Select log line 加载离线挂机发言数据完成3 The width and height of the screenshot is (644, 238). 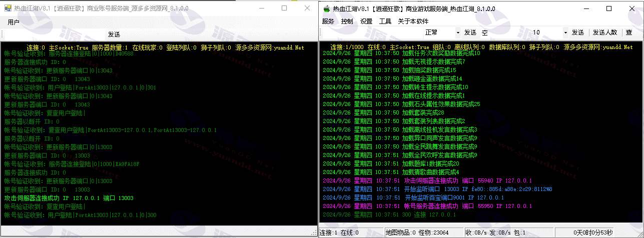pos(400,130)
